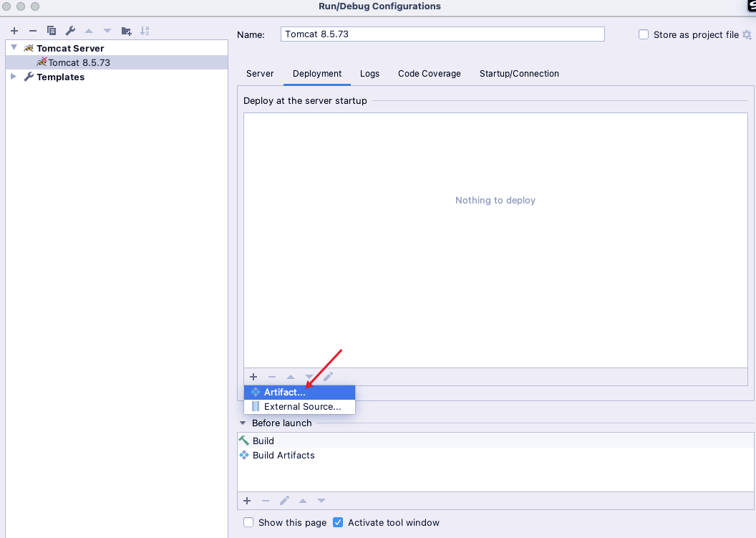Move configuration up in the left toolbar
756x538 pixels.
(x=89, y=31)
